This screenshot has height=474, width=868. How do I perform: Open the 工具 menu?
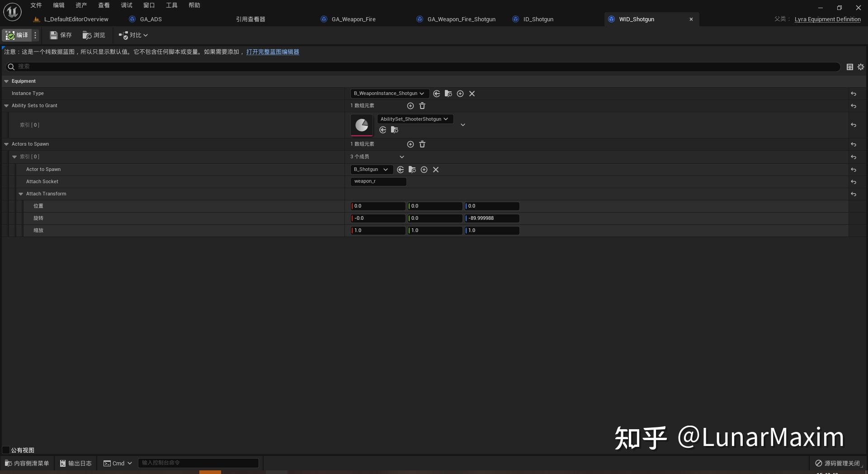tap(172, 5)
